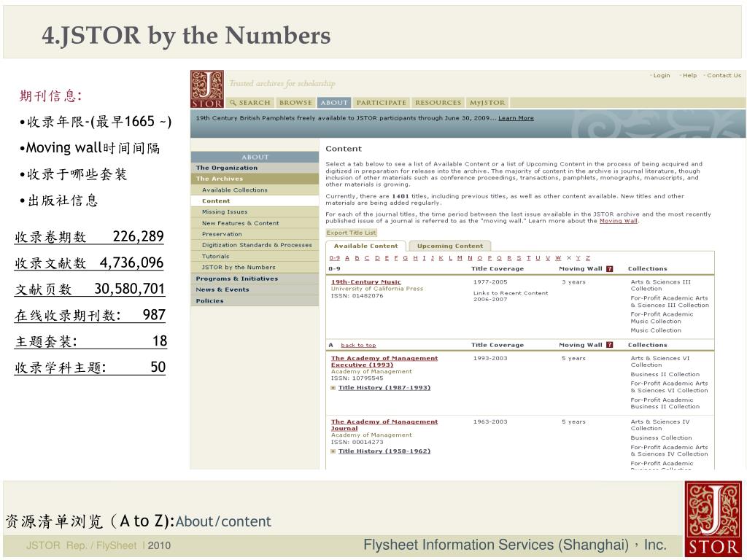Open Digitization Standards & Processes

point(255,245)
